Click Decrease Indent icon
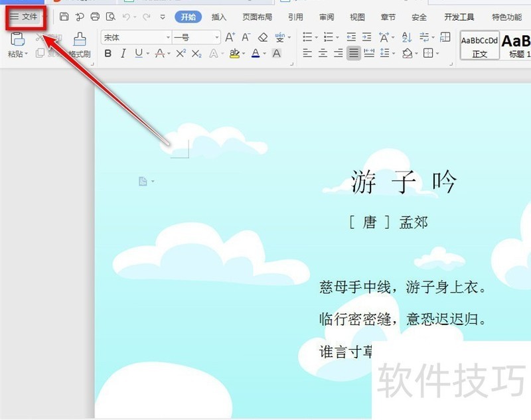531x420 pixels. point(351,37)
